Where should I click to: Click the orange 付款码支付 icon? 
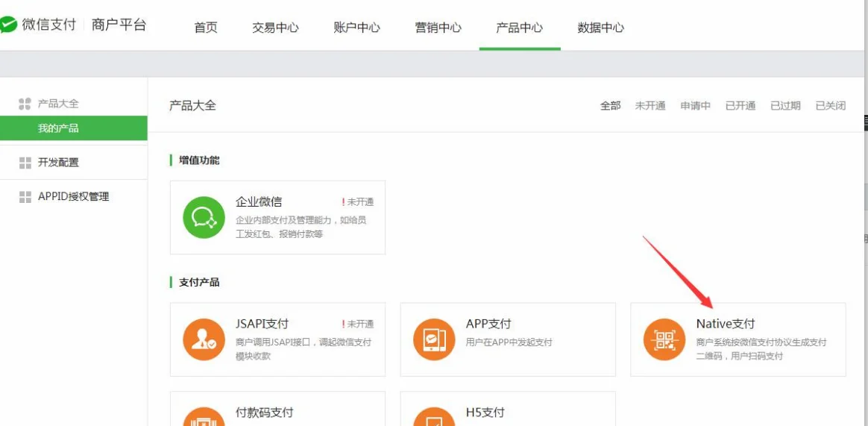click(204, 417)
